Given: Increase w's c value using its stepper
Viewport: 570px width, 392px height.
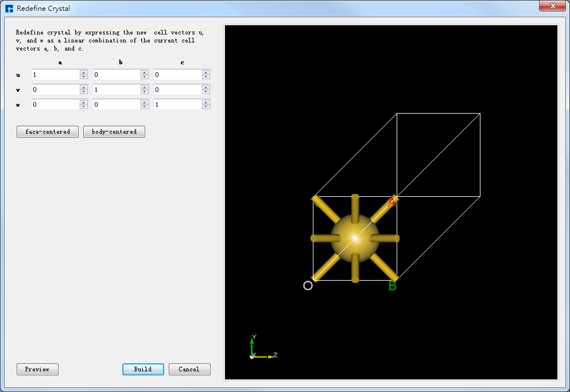Looking at the screenshot, I should click(x=205, y=102).
